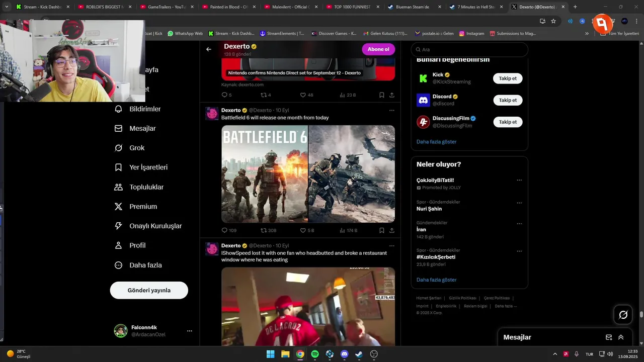Open options for the ÇokJollyBiTatil! trend
The height and width of the screenshot is (362, 644).
click(519, 180)
